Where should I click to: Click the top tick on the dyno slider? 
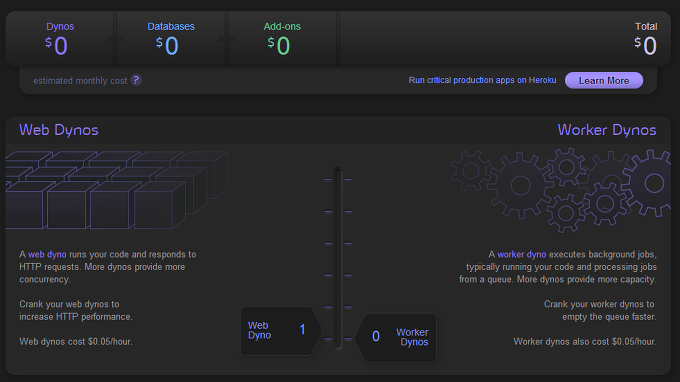click(x=338, y=179)
